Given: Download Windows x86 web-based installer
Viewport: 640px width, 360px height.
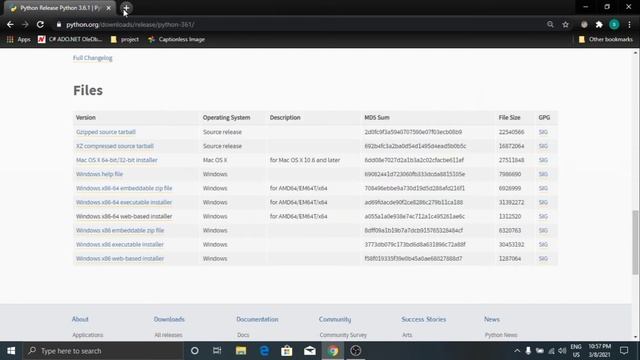Looking at the screenshot, I should tap(120, 258).
